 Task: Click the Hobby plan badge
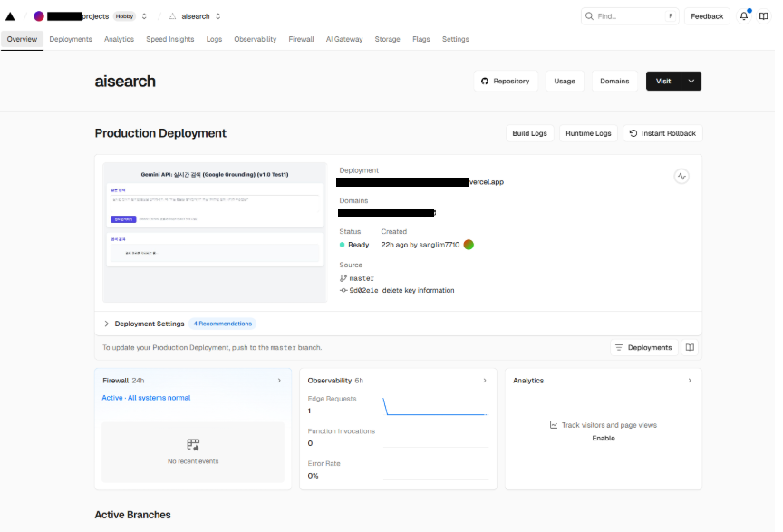[124, 16]
